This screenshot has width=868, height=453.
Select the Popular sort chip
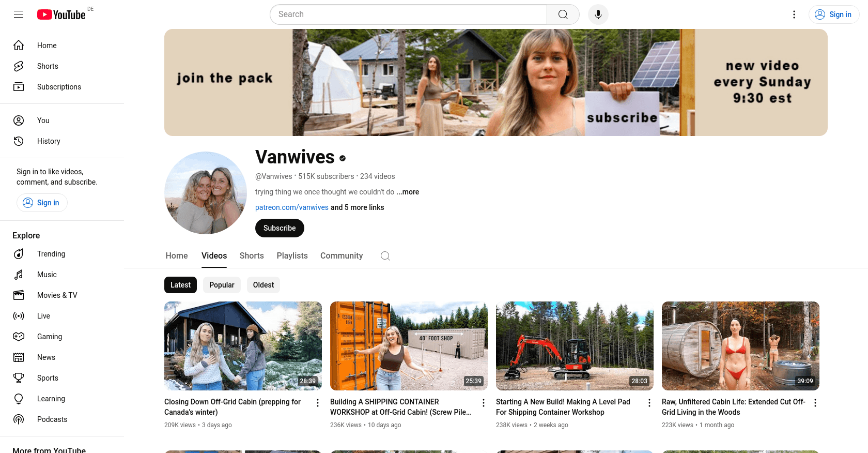(x=222, y=285)
